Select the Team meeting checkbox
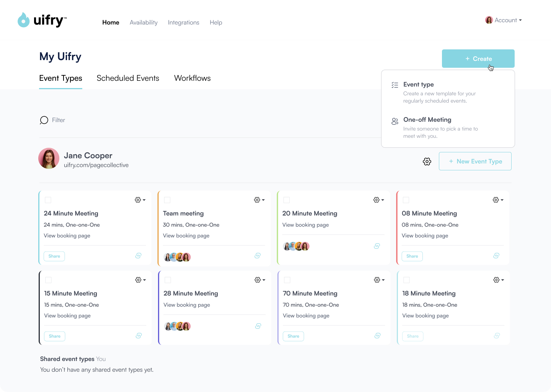The image size is (551, 392). [167, 200]
